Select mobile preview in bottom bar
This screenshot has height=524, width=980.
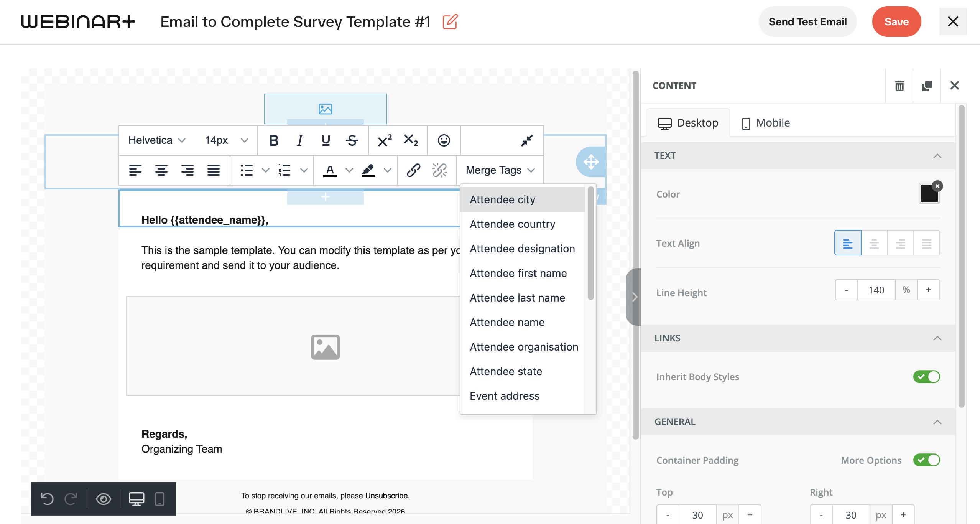tap(159, 499)
